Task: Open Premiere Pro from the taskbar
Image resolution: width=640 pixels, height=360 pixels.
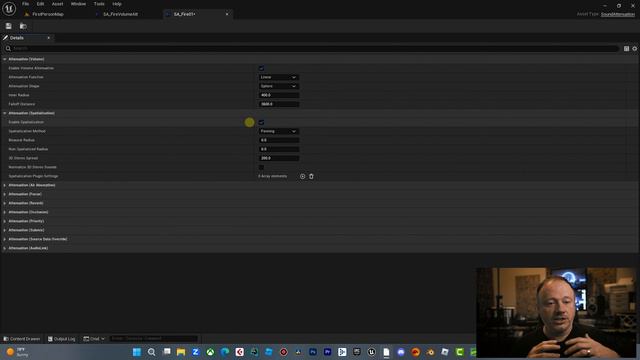Action: coord(327,352)
